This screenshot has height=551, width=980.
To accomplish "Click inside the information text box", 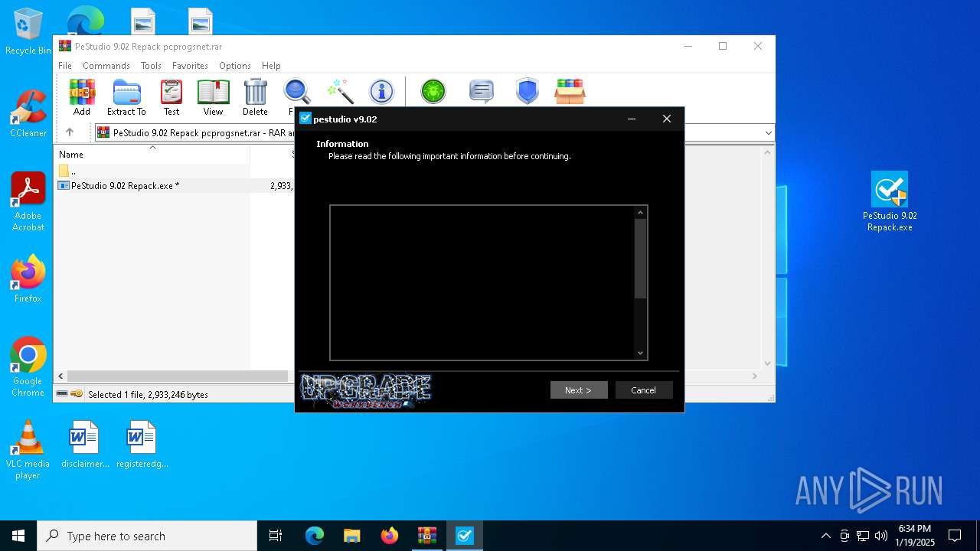I will point(482,282).
